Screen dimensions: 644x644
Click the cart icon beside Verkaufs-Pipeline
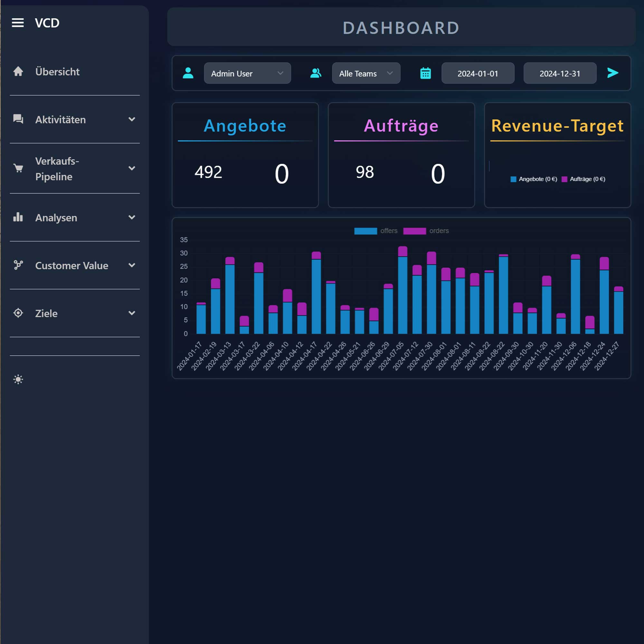[18, 168]
